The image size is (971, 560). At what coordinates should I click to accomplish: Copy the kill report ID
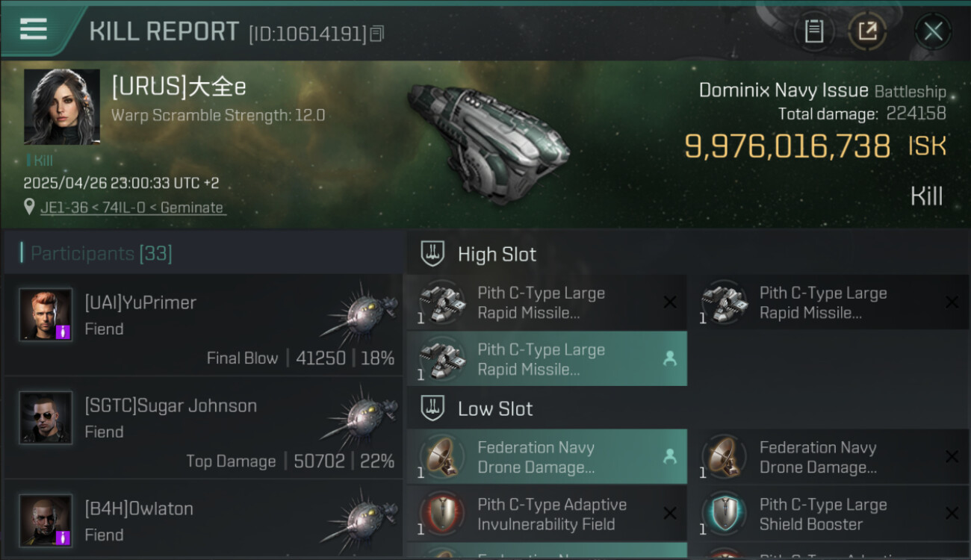pos(377,34)
